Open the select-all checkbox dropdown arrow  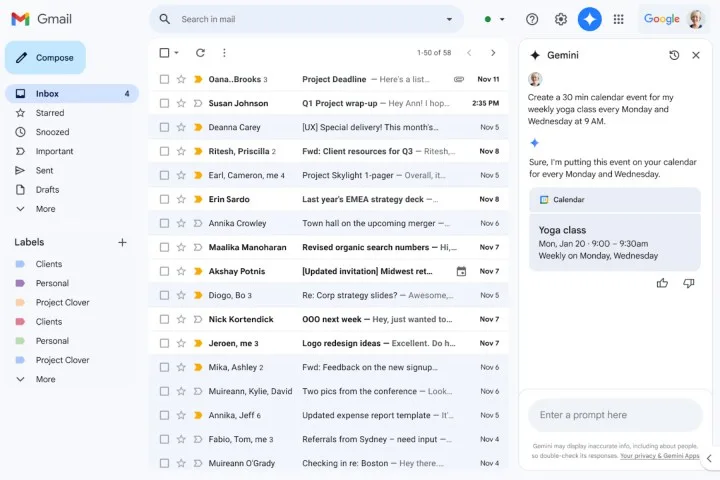pos(177,53)
